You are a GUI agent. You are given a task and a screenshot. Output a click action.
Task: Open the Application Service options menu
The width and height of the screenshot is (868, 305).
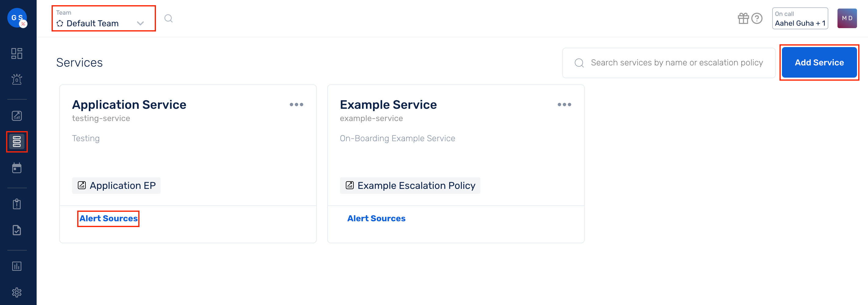(x=297, y=104)
